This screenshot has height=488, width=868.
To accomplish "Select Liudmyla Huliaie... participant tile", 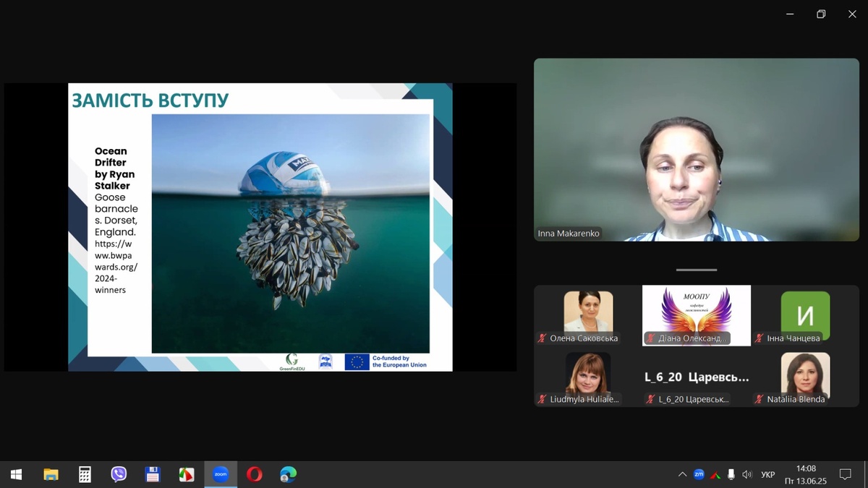I will 589,377.
